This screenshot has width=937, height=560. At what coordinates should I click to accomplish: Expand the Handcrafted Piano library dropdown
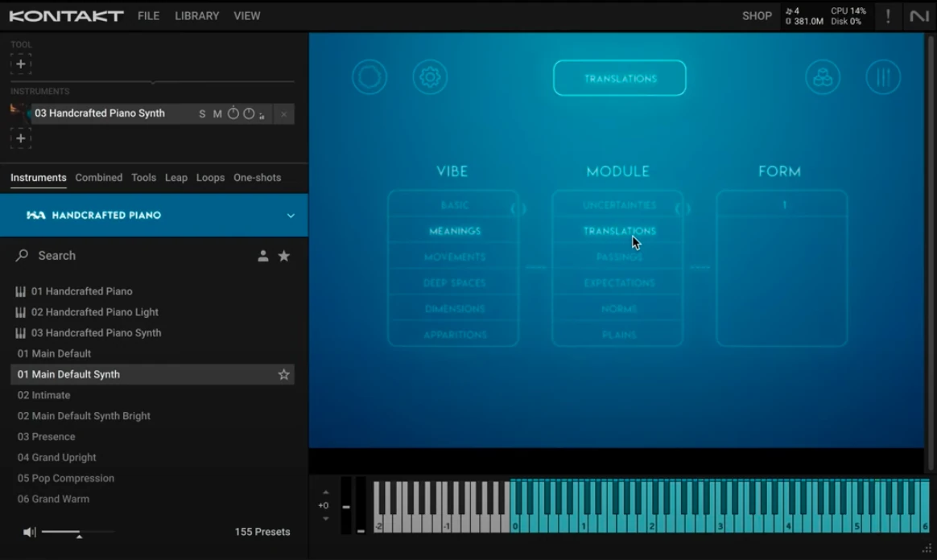tap(291, 216)
